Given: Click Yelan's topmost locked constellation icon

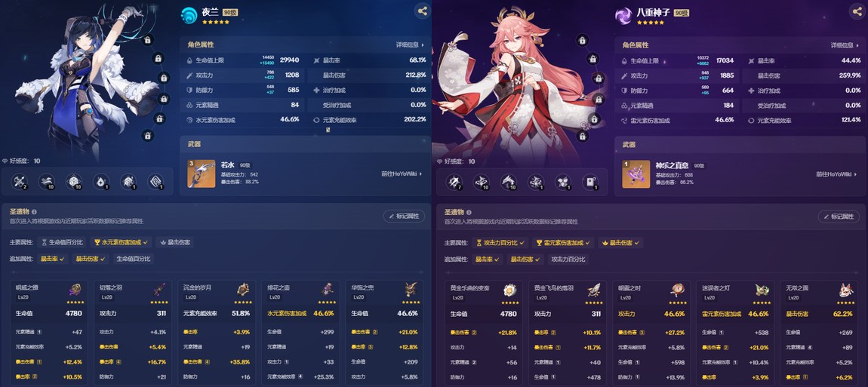Looking at the screenshot, I should (x=147, y=40).
